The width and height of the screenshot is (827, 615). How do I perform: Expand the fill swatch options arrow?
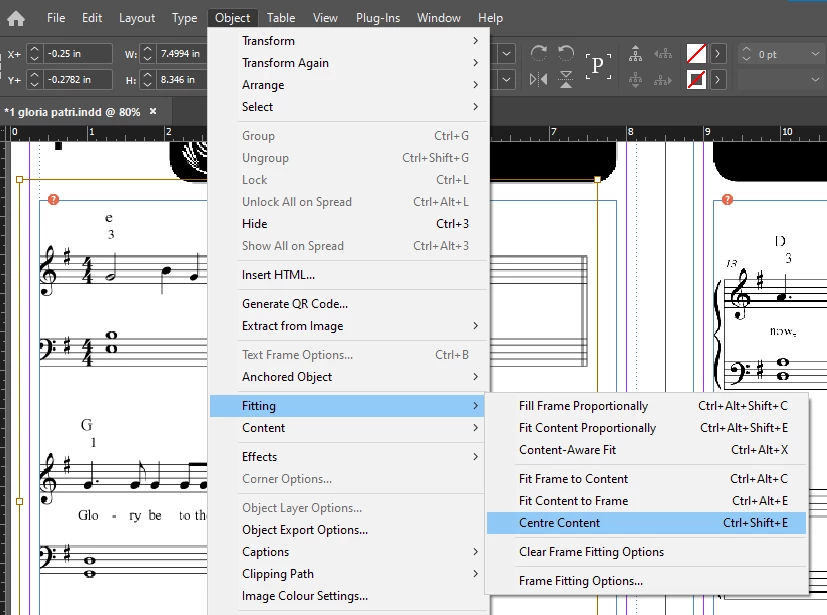pos(717,54)
